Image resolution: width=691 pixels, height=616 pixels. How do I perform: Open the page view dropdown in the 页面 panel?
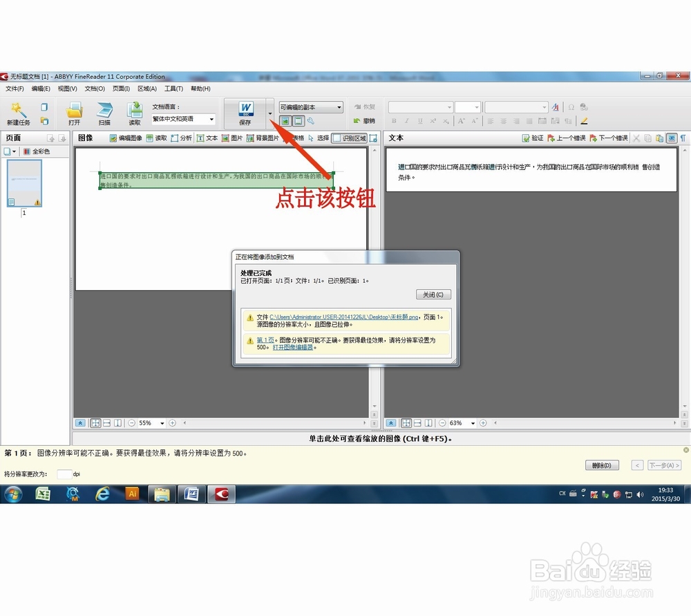(10, 151)
